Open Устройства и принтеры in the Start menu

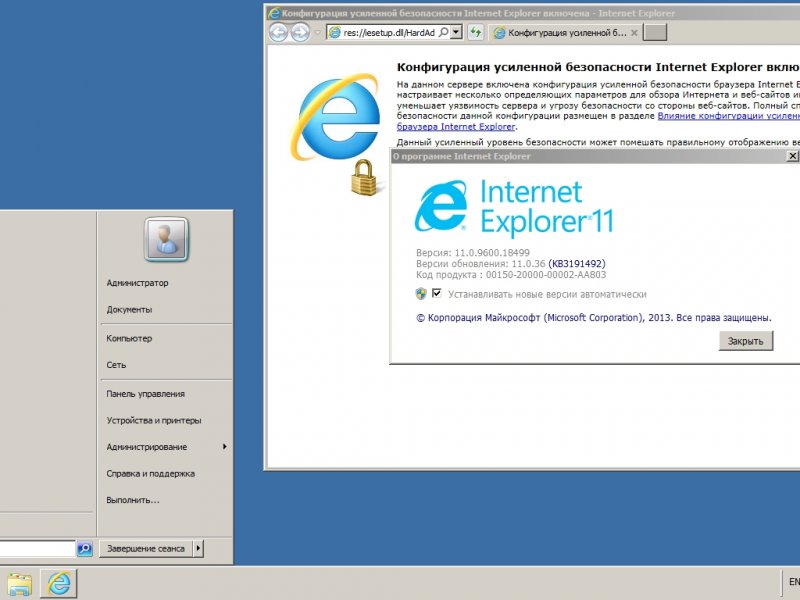click(x=154, y=420)
